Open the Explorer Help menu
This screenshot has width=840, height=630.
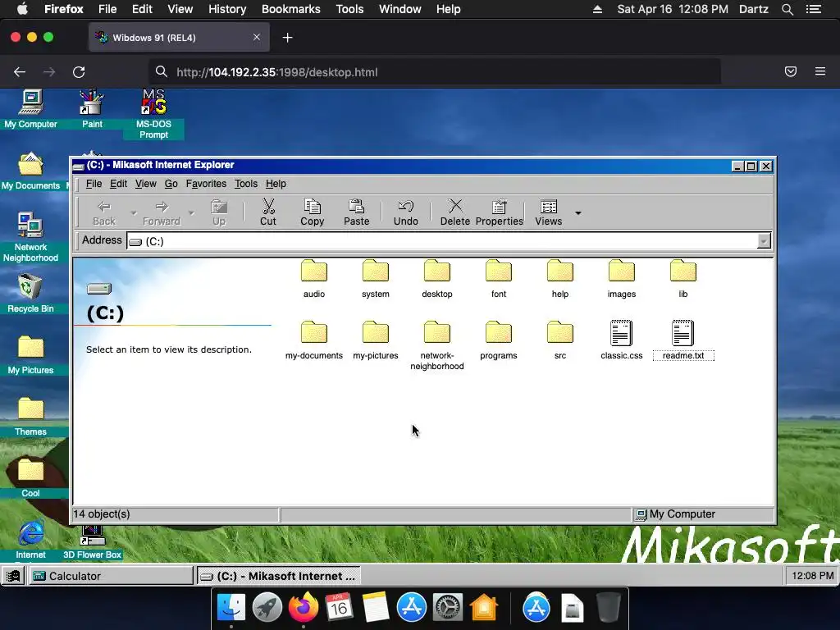pos(276,184)
